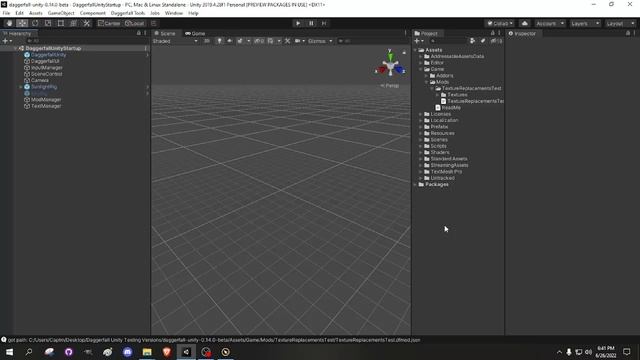The image size is (640, 360).
Task: Open the custom editor tools button
Action: [x=87, y=23]
